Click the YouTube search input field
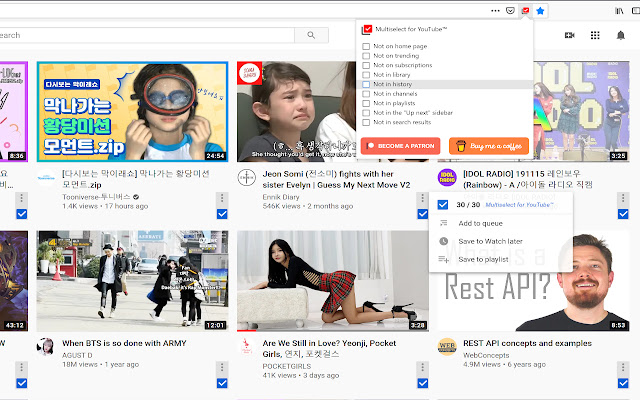 (x=147, y=35)
